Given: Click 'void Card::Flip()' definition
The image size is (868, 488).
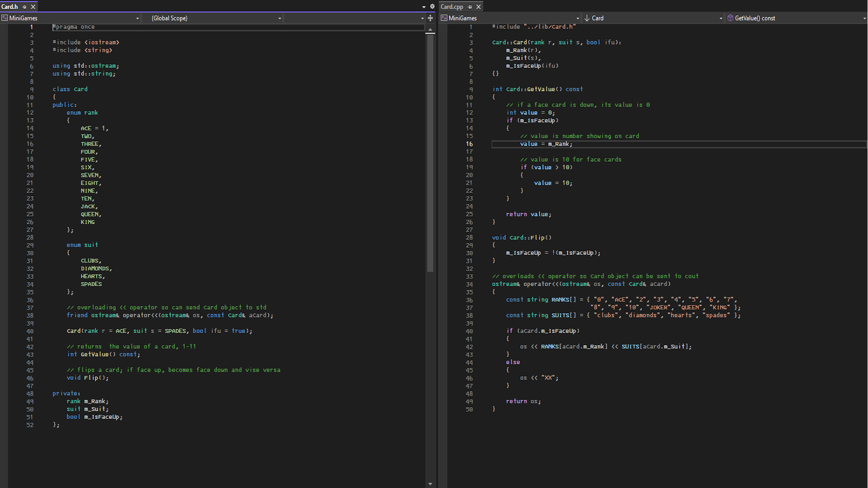Looking at the screenshot, I should (x=522, y=238).
